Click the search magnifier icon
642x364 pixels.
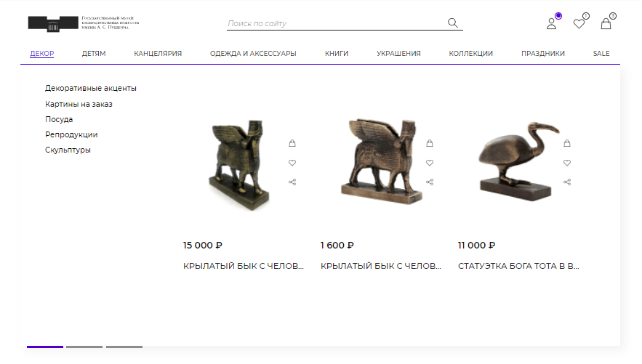click(452, 23)
